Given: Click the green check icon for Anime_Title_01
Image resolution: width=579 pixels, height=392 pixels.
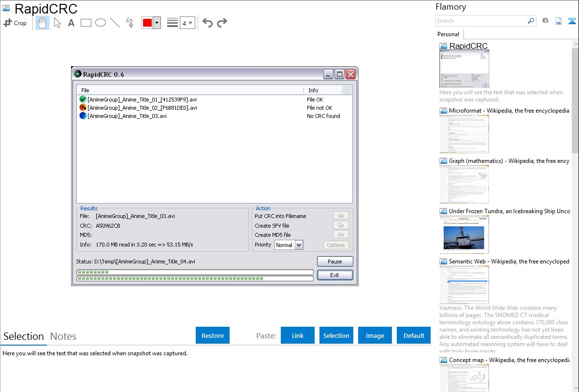Looking at the screenshot, I should (83, 100).
